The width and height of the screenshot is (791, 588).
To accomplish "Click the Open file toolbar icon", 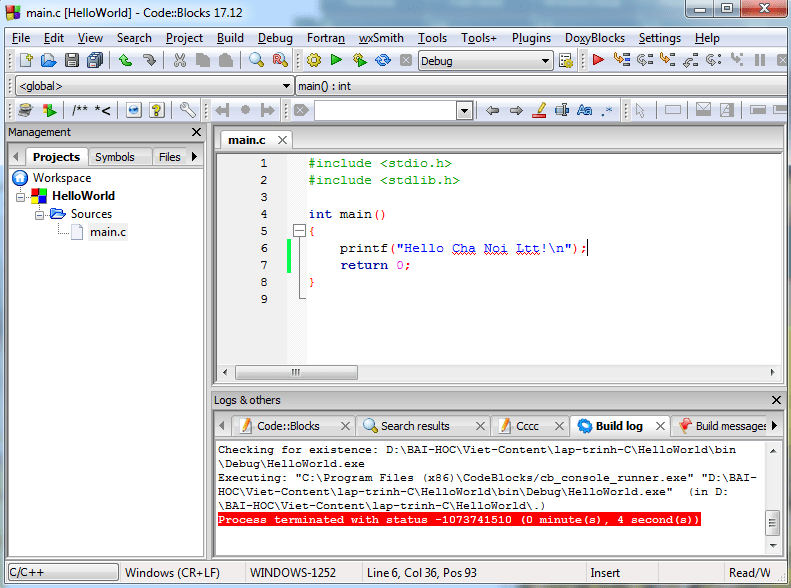I will point(48,61).
